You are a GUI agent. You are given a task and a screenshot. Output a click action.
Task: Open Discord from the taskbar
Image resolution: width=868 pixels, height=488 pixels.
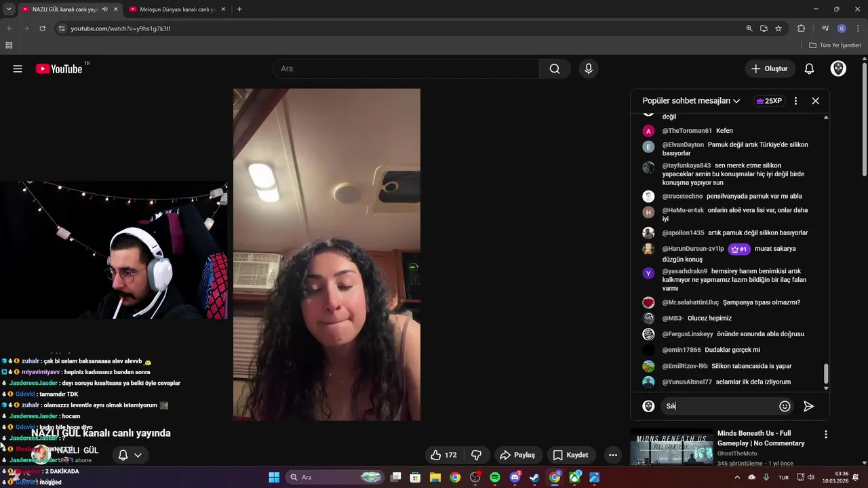(x=515, y=477)
